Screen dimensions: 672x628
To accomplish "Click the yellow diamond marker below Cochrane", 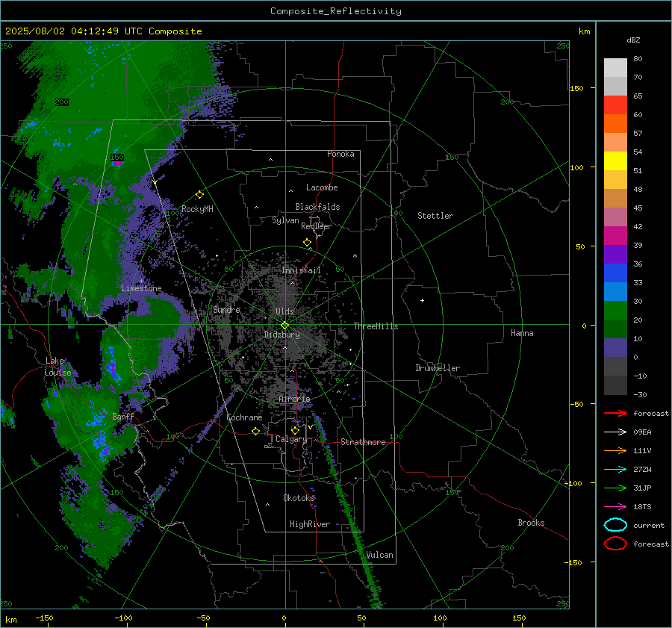I will [x=255, y=431].
